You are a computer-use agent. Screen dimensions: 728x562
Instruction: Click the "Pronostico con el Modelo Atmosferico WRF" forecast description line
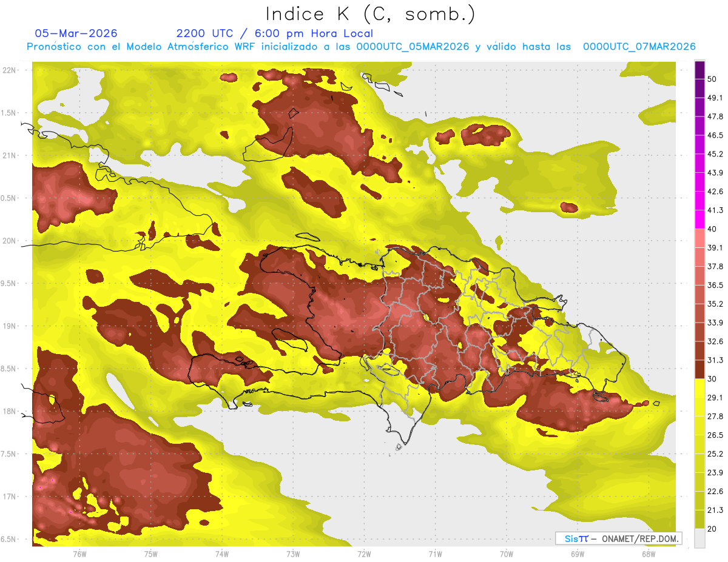pos(361,47)
